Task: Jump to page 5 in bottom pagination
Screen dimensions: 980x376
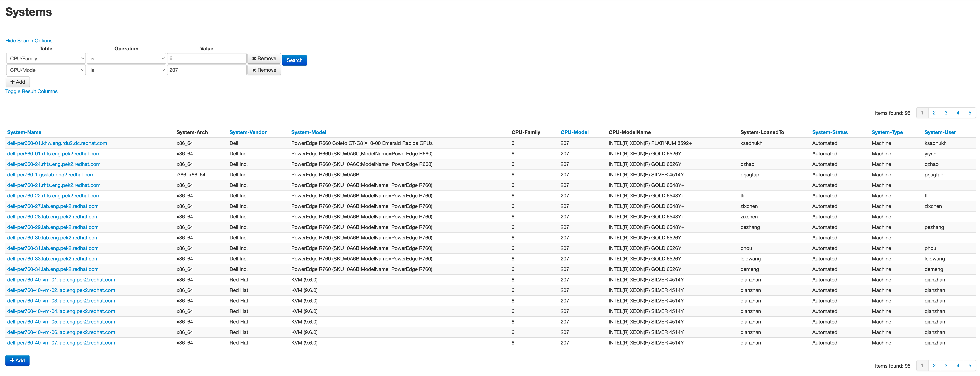Action: point(969,365)
